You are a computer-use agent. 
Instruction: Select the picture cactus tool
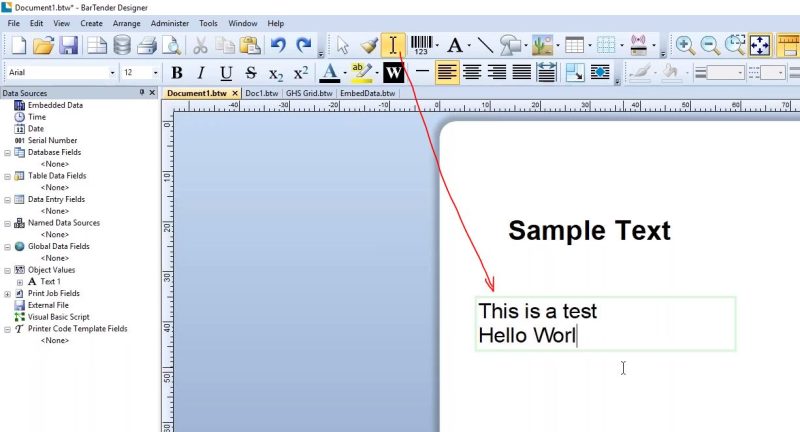point(542,45)
